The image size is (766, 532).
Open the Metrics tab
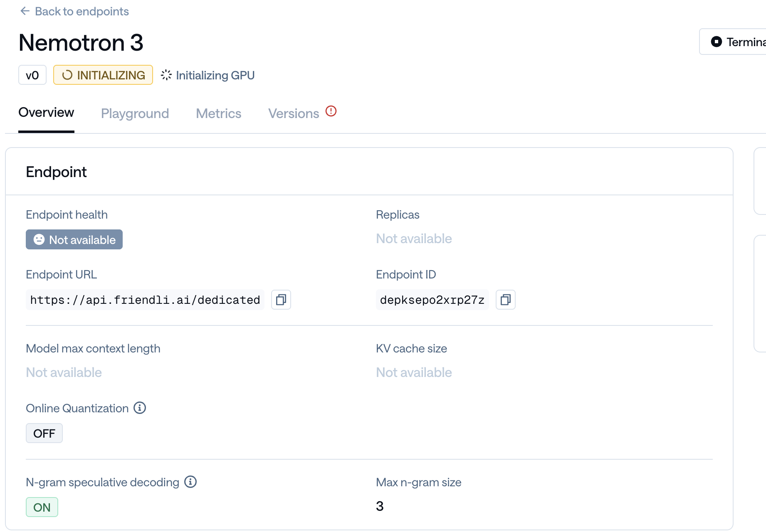[218, 113]
